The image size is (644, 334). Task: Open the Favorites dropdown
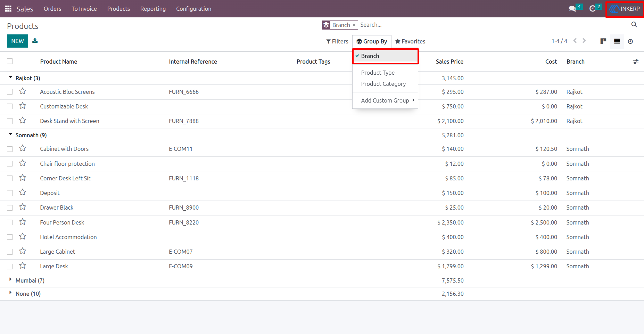coord(410,41)
